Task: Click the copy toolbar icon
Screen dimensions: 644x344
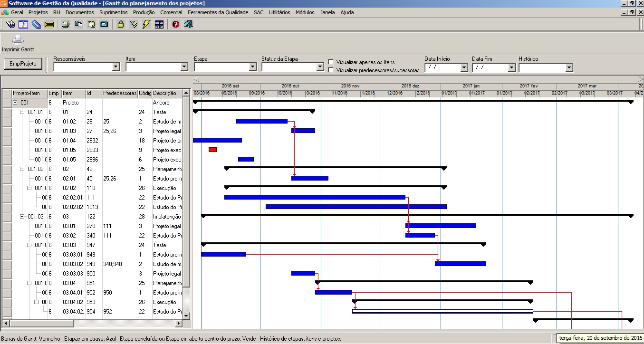Action: coord(78,24)
